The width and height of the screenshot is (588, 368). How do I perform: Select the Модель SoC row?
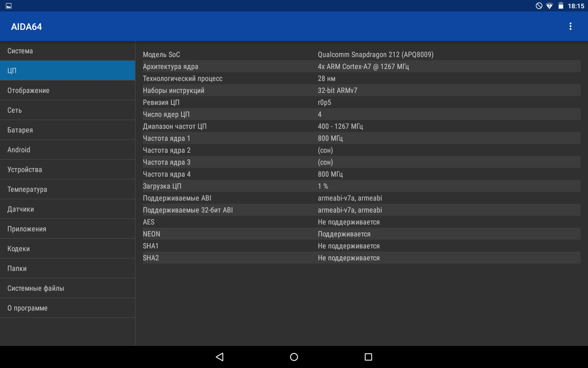(362, 55)
